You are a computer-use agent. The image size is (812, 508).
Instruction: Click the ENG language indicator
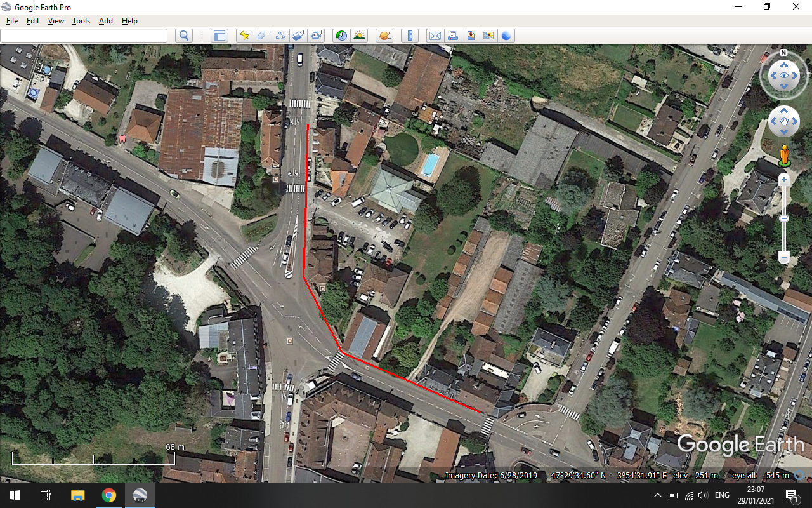(722, 495)
